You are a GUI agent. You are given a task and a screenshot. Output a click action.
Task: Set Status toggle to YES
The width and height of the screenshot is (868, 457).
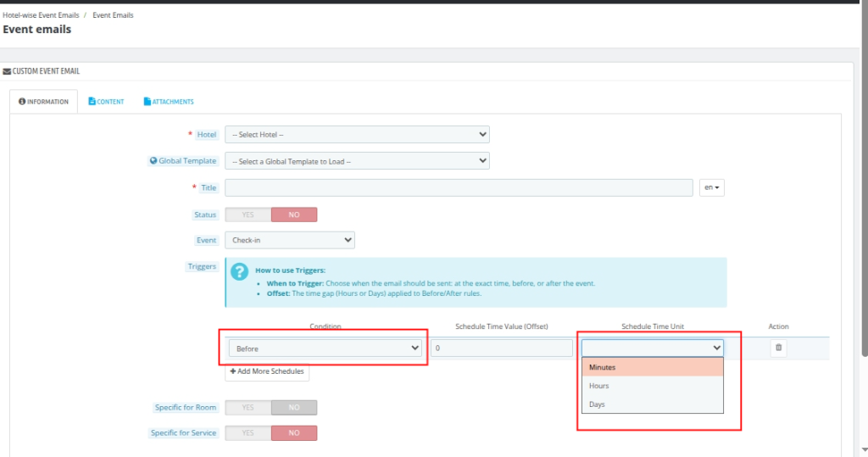tap(248, 215)
